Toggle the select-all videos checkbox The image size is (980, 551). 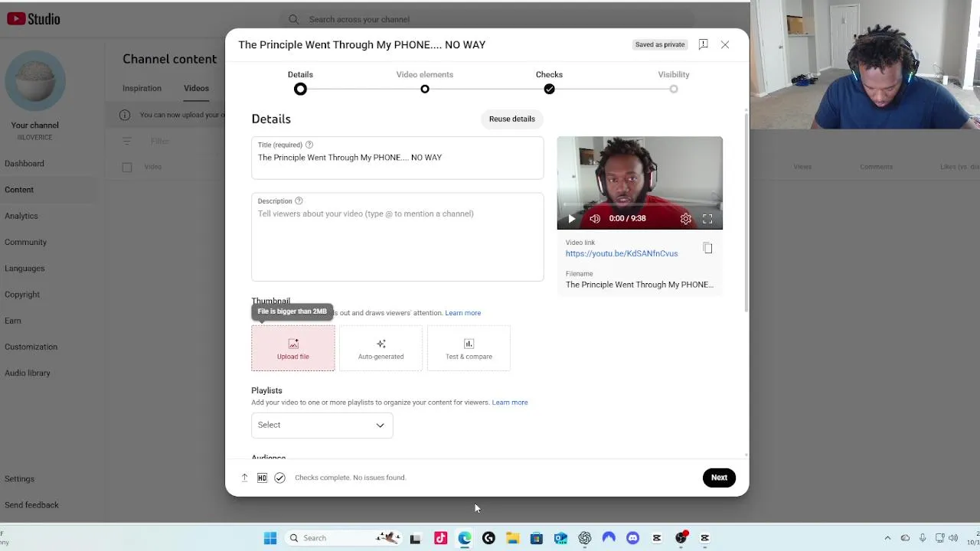127,167
